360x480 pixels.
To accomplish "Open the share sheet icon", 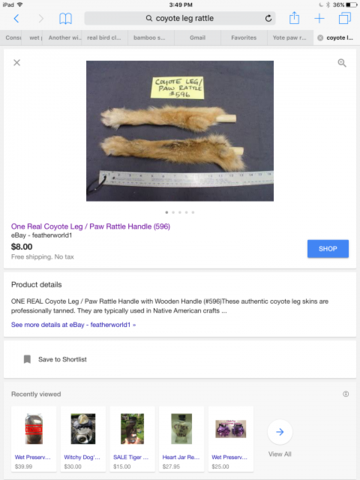I will point(294,18).
